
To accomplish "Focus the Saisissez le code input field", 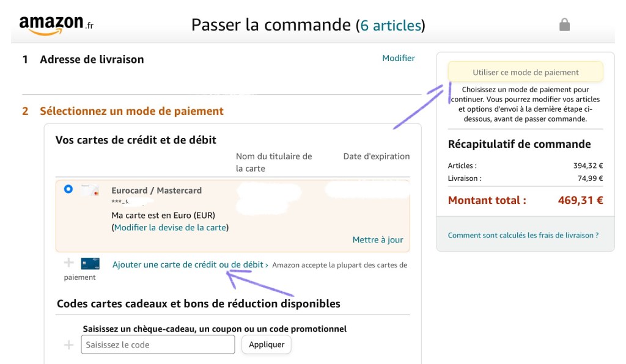I will (158, 344).
